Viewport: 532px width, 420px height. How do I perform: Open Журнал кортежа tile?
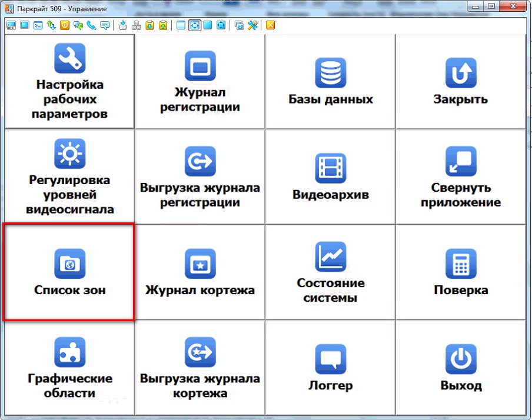pyautogui.click(x=200, y=272)
